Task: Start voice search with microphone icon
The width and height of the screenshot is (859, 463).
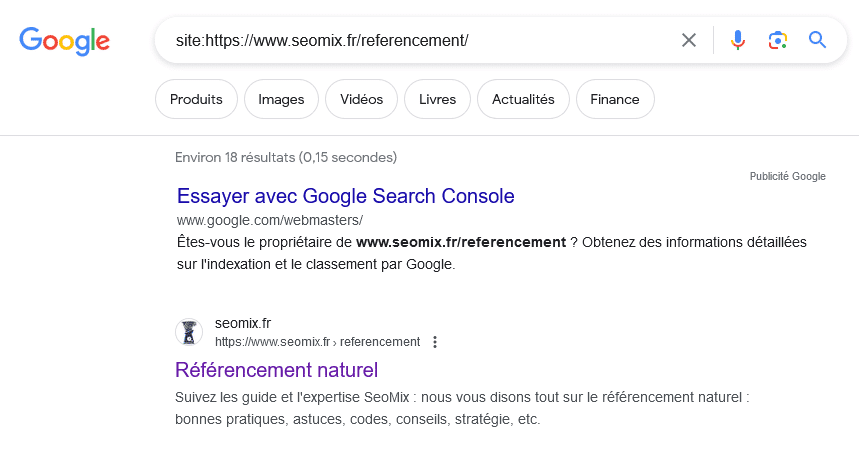Action: tap(737, 40)
